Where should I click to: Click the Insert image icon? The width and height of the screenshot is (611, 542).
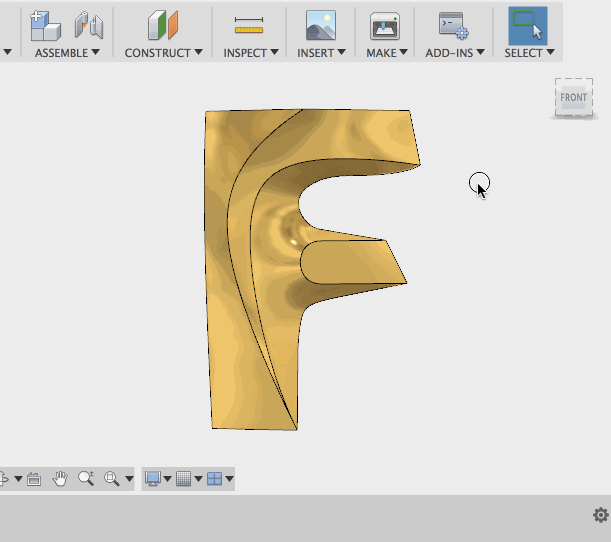pos(320,24)
